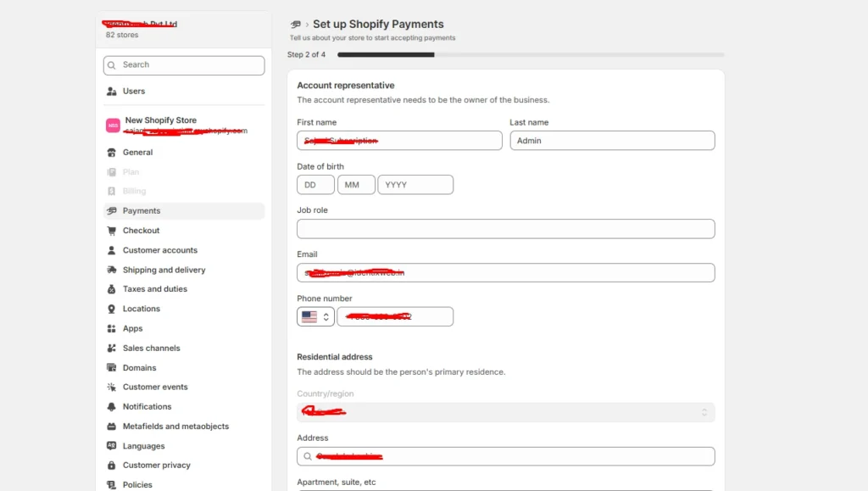Click the Job role field
Image resolution: width=868 pixels, height=491 pixels.
pyautogui.click(x=506, y=229)
